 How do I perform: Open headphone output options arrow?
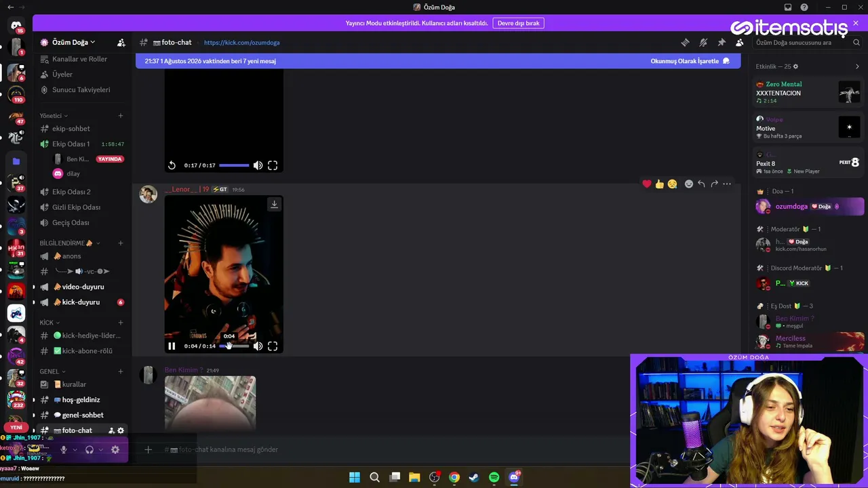(100, 449)
